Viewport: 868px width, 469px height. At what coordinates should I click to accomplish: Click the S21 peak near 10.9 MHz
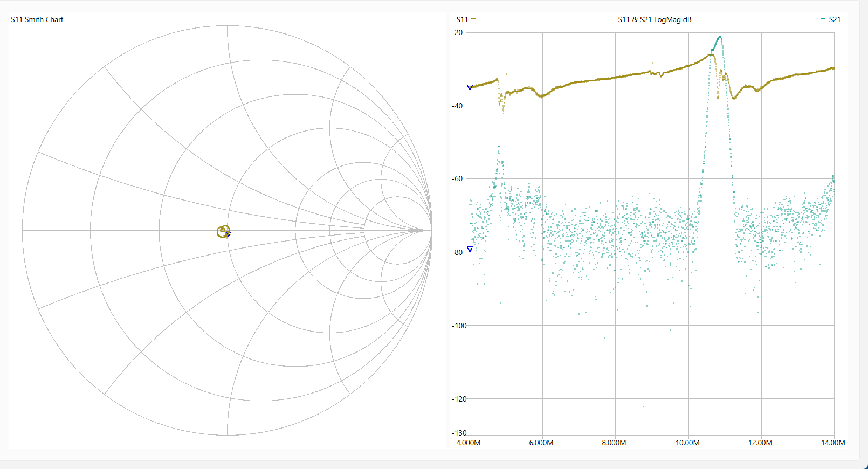point(720,37)
